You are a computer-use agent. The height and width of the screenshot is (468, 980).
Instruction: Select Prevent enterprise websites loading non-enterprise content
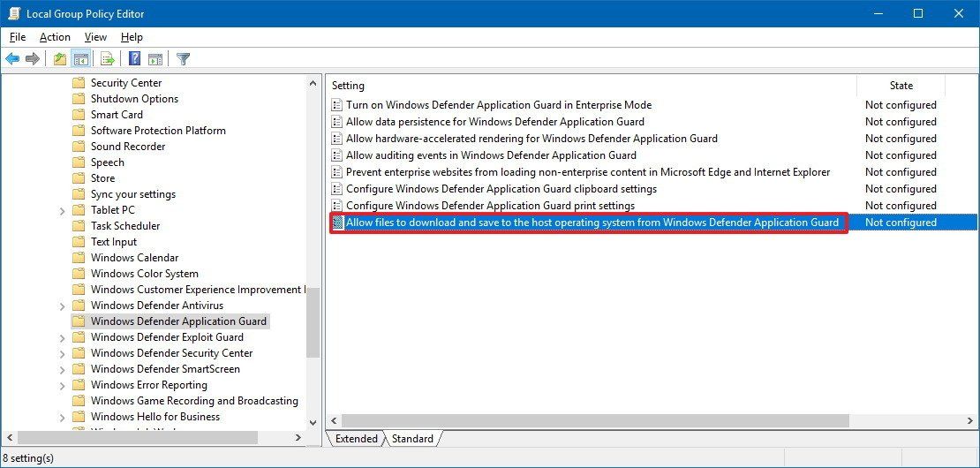588,172
